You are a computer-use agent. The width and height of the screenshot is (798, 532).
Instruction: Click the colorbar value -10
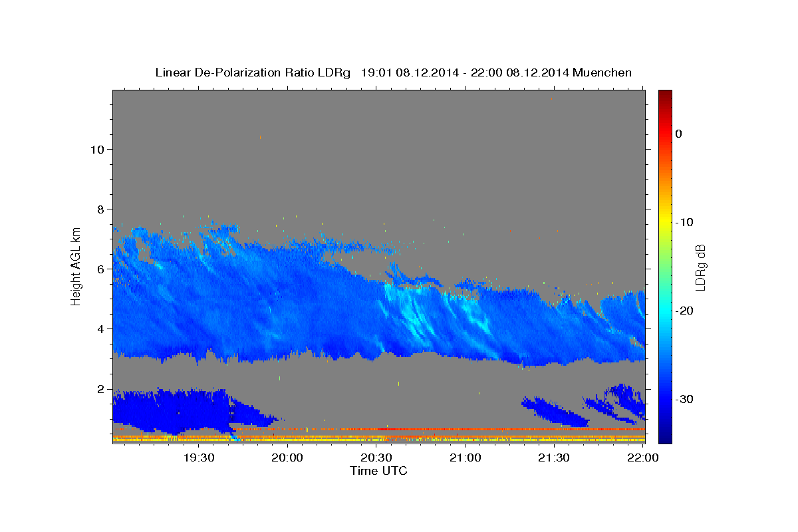685,222
